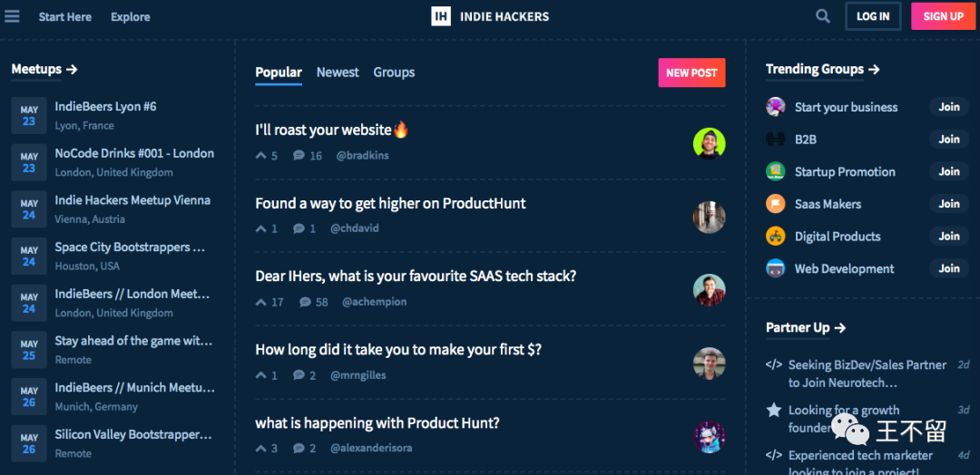Open the search magnifier icon
This screenshot has width=980, height=475.
[823, 16]
